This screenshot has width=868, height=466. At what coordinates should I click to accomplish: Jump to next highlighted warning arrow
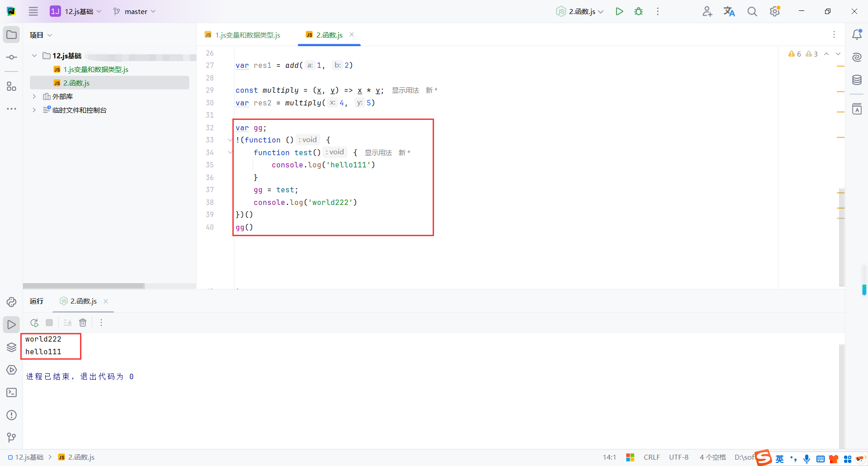pyautogui.click(x=838, y=54)
